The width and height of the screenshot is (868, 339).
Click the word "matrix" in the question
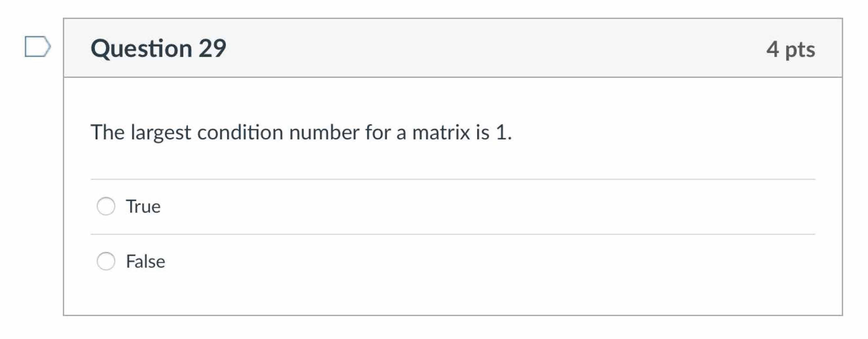(x=441, y=132)
